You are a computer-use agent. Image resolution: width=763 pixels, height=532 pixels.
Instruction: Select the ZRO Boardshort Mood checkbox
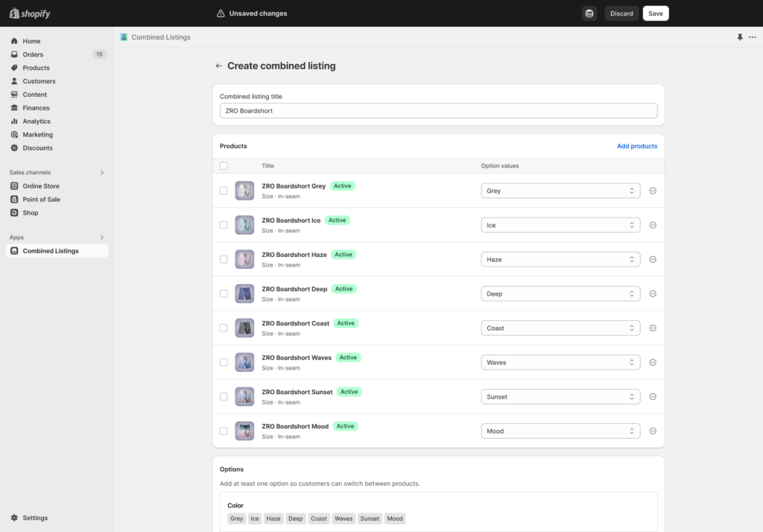pos(224,431)
